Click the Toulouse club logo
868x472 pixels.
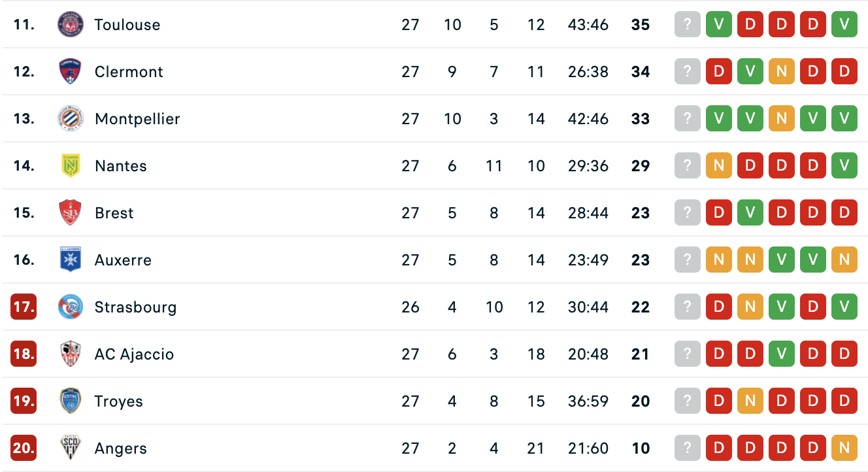pos(70,25)
